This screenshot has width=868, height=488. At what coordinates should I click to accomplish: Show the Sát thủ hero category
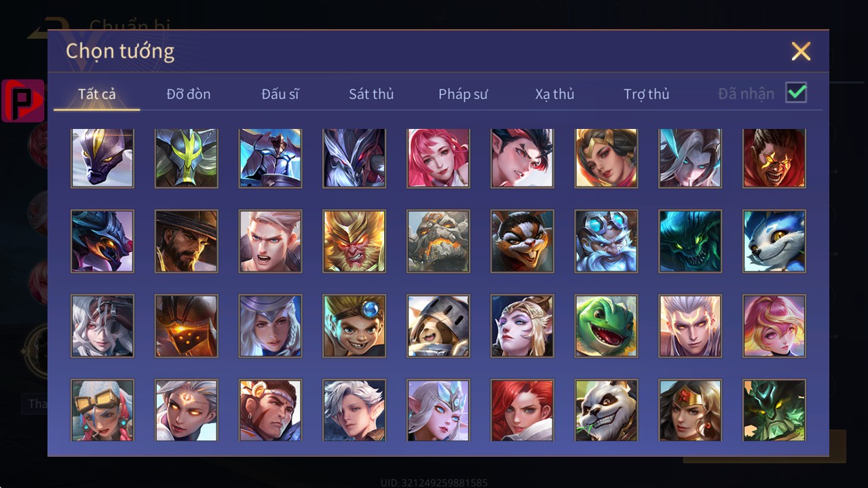pos(371,94)
